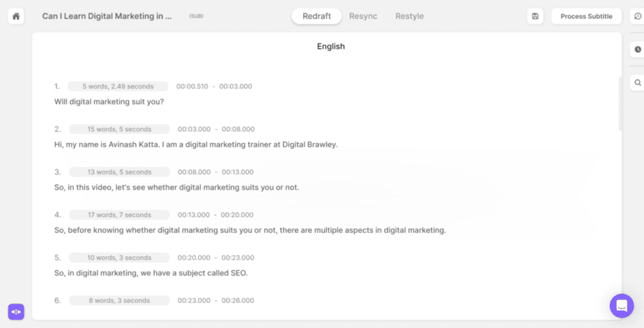Open the search magnifier icon
This screenshot has height=328, width=644.
[x=638, y=82]
